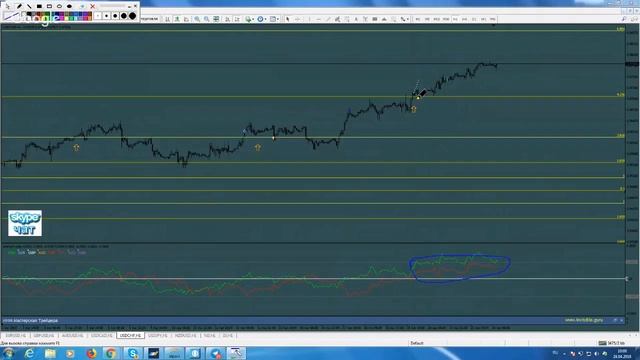The image size is (640, 360).
Task: Switch timeframe to D1
Action: click(474, 19)
